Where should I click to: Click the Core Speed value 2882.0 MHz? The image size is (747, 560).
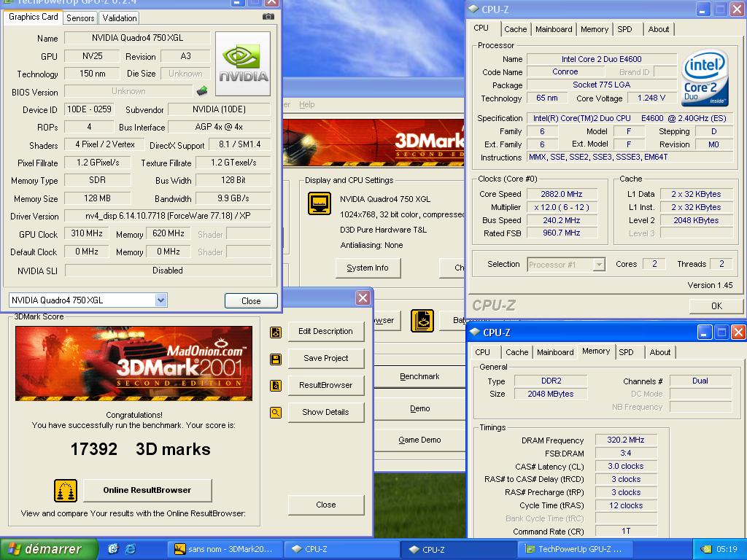[561, 194]
